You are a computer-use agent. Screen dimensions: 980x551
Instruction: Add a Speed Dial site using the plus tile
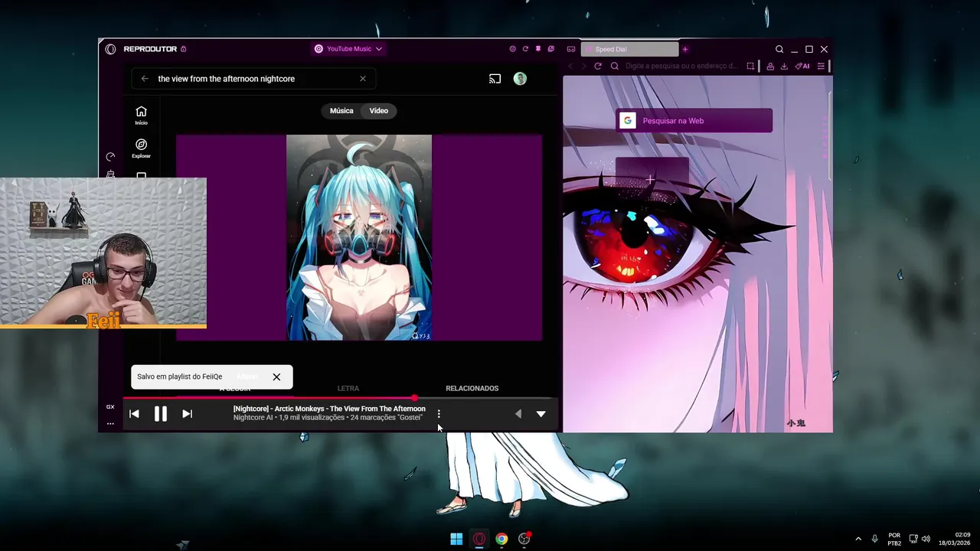click(652, 180)
